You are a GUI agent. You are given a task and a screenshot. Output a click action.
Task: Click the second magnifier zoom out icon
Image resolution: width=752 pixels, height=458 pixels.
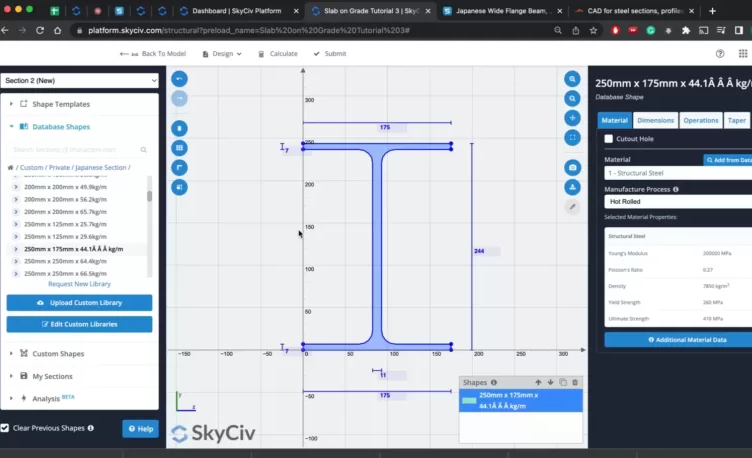(572, 98)
